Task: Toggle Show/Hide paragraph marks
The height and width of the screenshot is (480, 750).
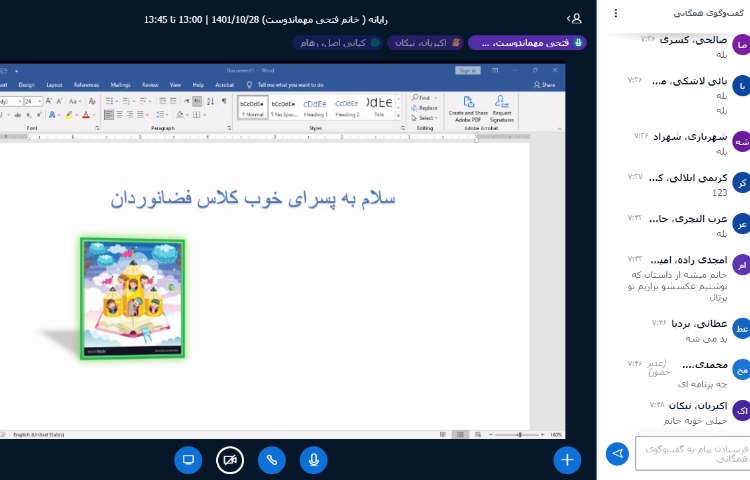Action: pos(224,101)
